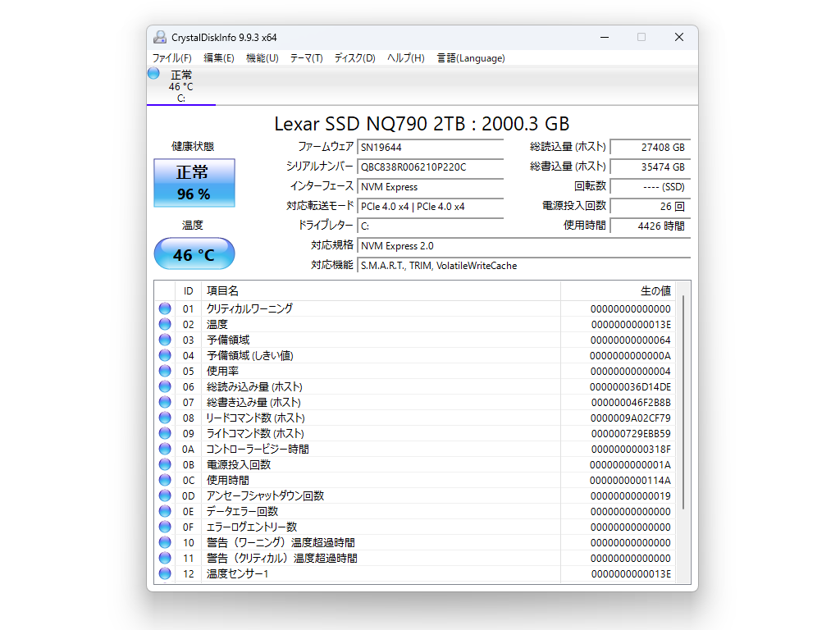
Task: Click raw value 0000009A02CF79
Action: pos(631,418)
